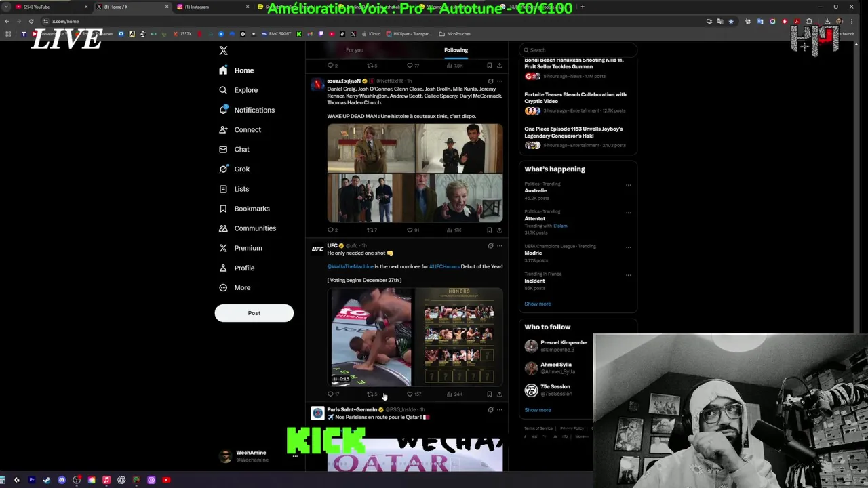Open Discord from the taskbar
This screenshot has width=868, height=488.
pyautogui.click(x=62, y=480)
